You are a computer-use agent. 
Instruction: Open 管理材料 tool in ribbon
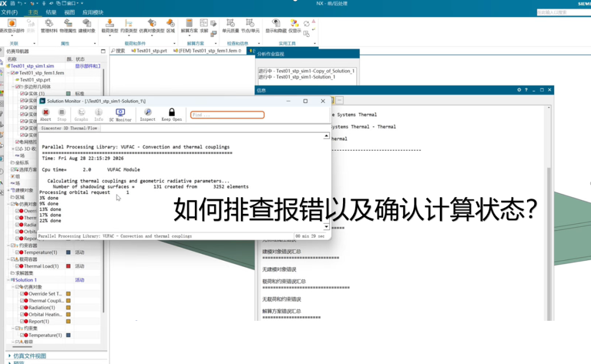pos(49,26)
